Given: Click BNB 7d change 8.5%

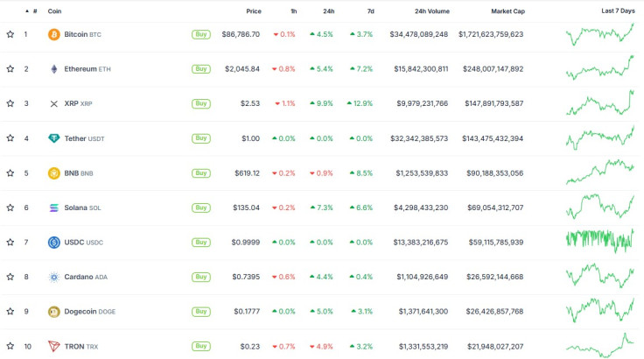Looking at the screenshot, I should (361, 173).
